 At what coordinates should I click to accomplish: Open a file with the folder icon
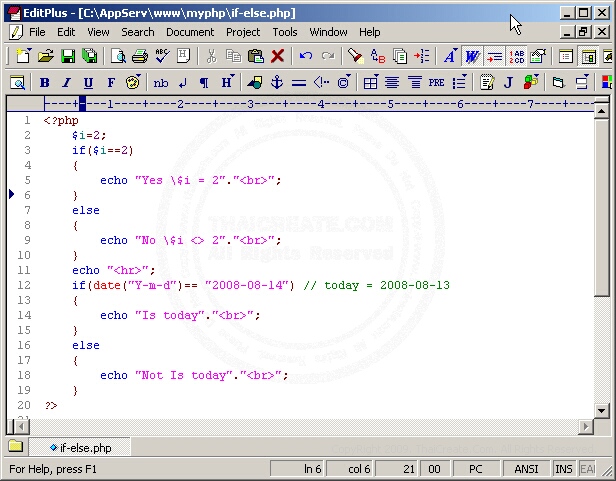pos(46,56)
